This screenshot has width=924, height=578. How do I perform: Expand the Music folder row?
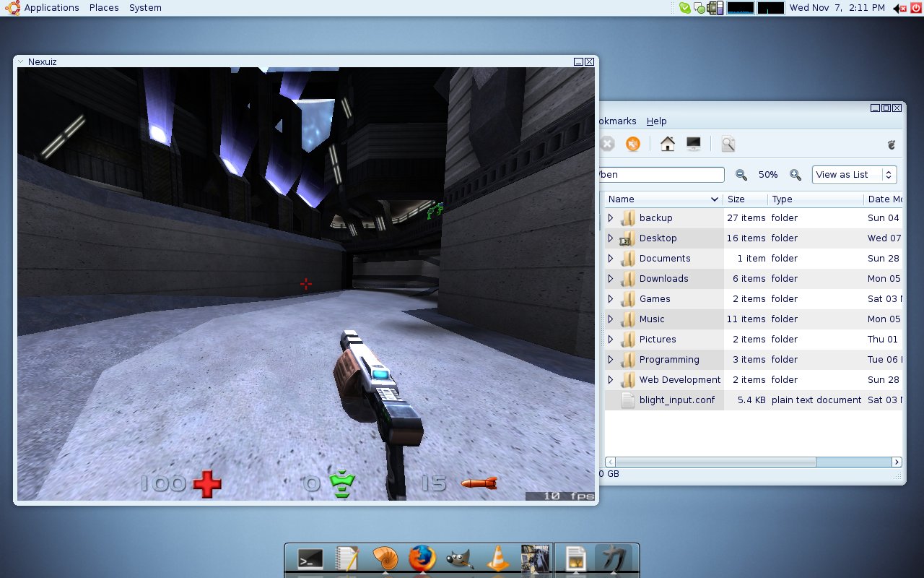(x=611, y=319)
